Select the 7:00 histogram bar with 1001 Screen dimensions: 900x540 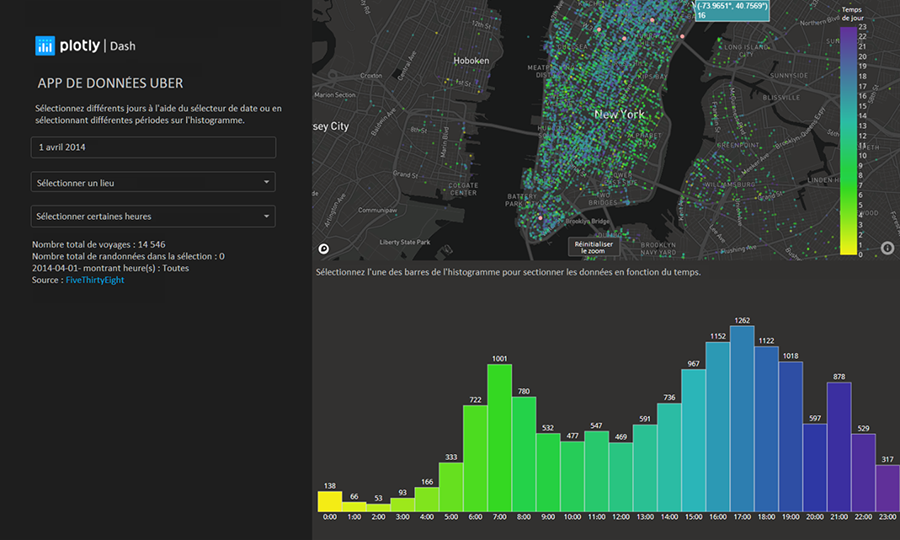coord(499,438)
